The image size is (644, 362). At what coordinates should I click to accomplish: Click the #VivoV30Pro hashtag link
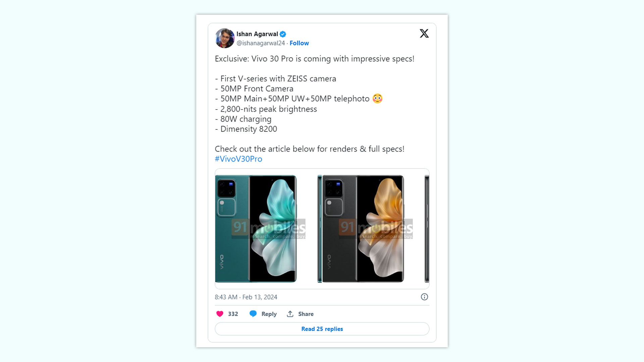point(238,159)
